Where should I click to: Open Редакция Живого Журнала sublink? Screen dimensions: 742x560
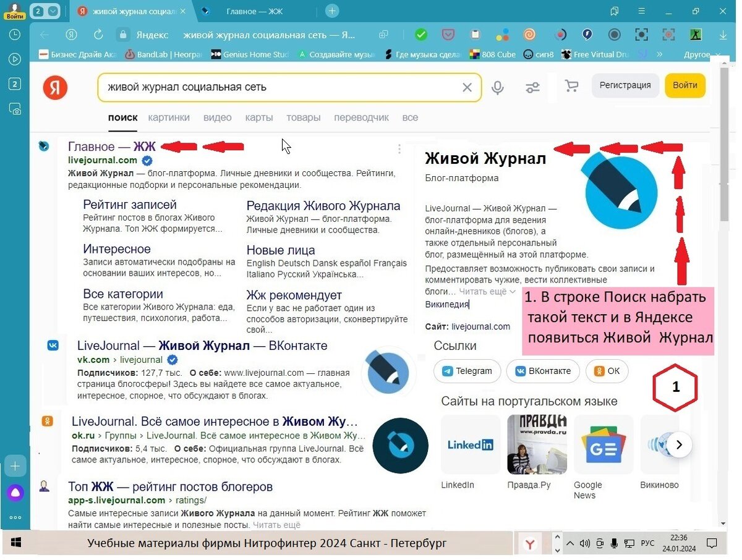pyautogui.click(x=323, y=206)
